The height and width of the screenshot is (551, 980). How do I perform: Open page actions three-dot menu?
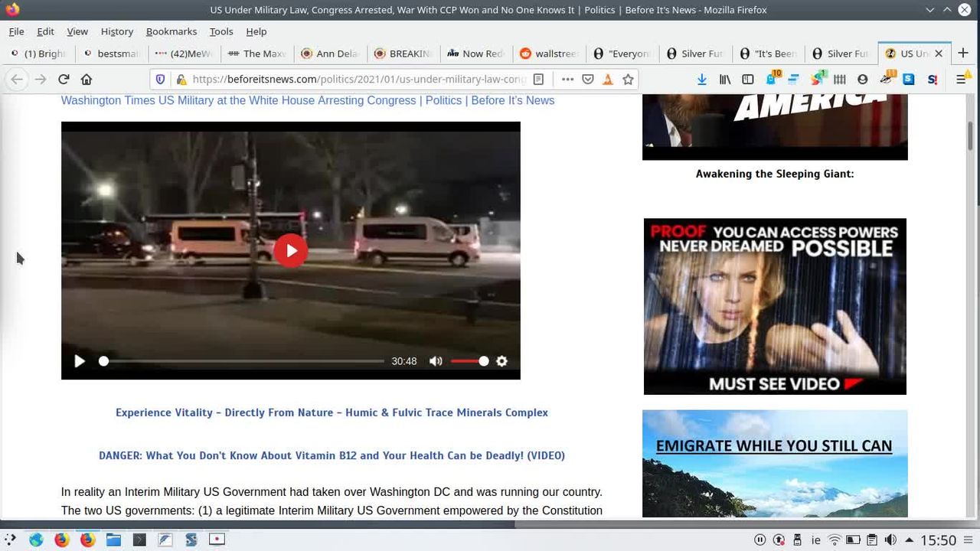(x=567, y=79)
